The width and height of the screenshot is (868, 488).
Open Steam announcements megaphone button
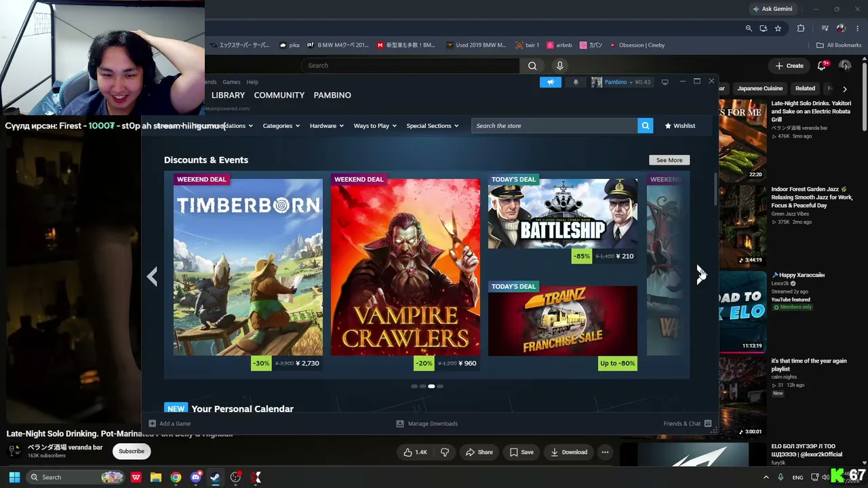[x=551, y=82]
